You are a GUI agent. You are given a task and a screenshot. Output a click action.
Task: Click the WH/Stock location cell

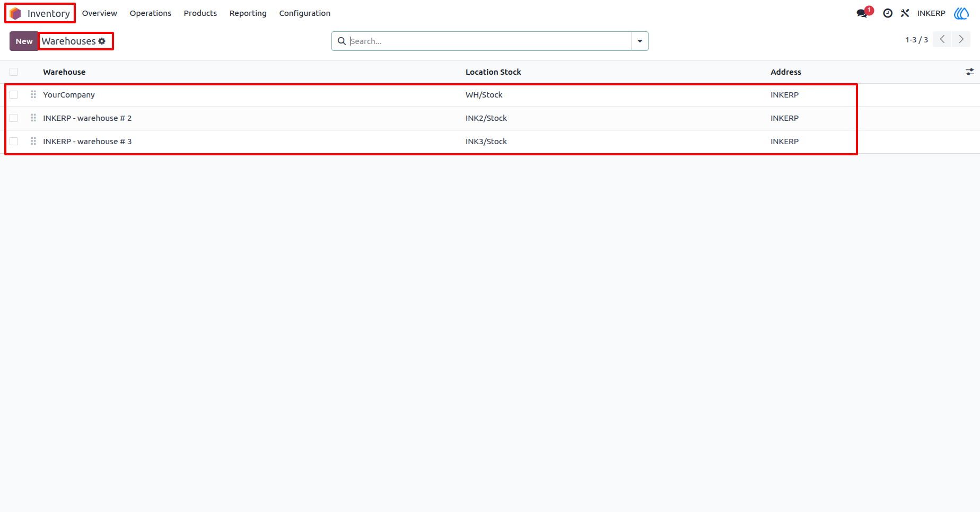pyautogui.click(x=484, y=95)
